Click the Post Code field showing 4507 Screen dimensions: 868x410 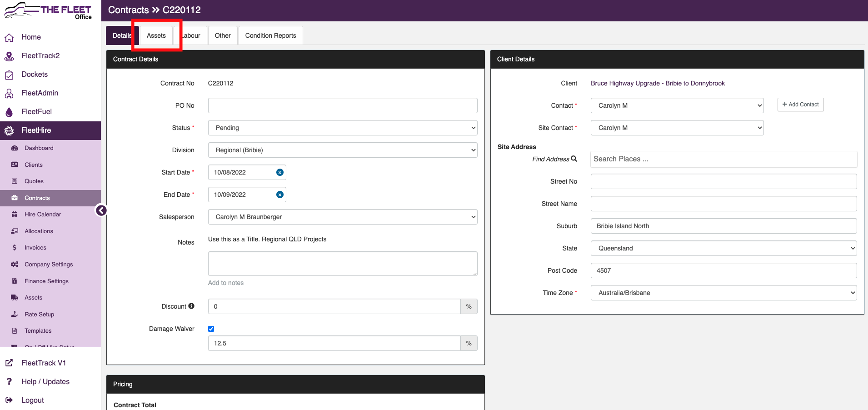724,270
